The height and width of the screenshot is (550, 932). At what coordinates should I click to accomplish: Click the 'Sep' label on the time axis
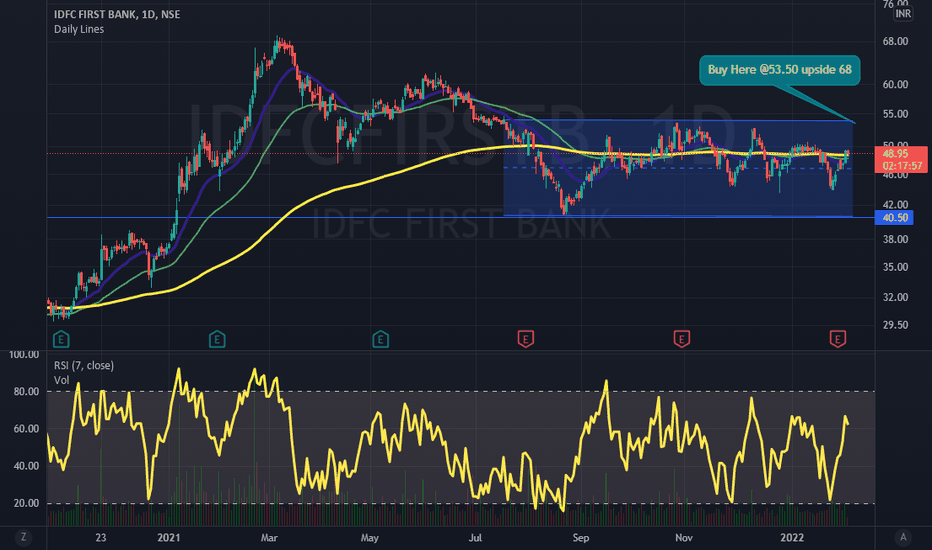click(x=580, y=538)
